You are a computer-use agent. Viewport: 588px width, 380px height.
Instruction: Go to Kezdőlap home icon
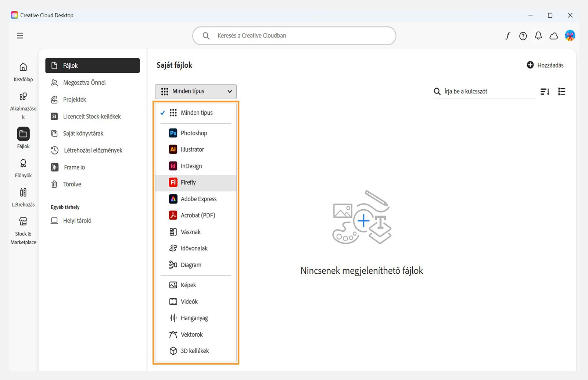click(23, 67)
